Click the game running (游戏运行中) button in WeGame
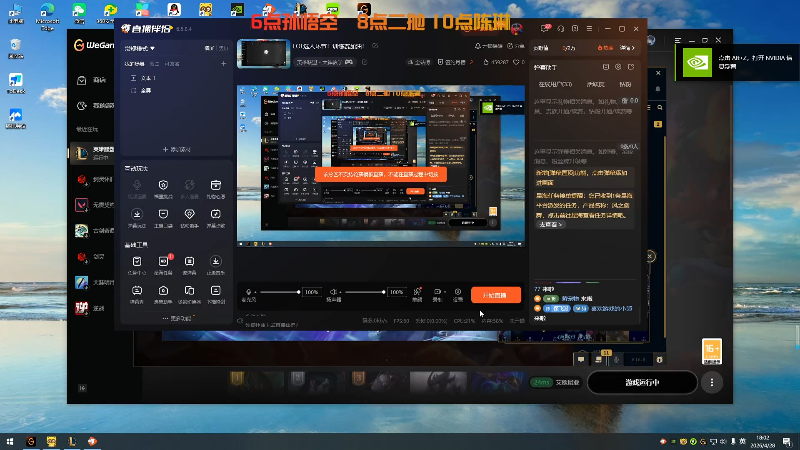800x450 pixels. pos(642,383)
